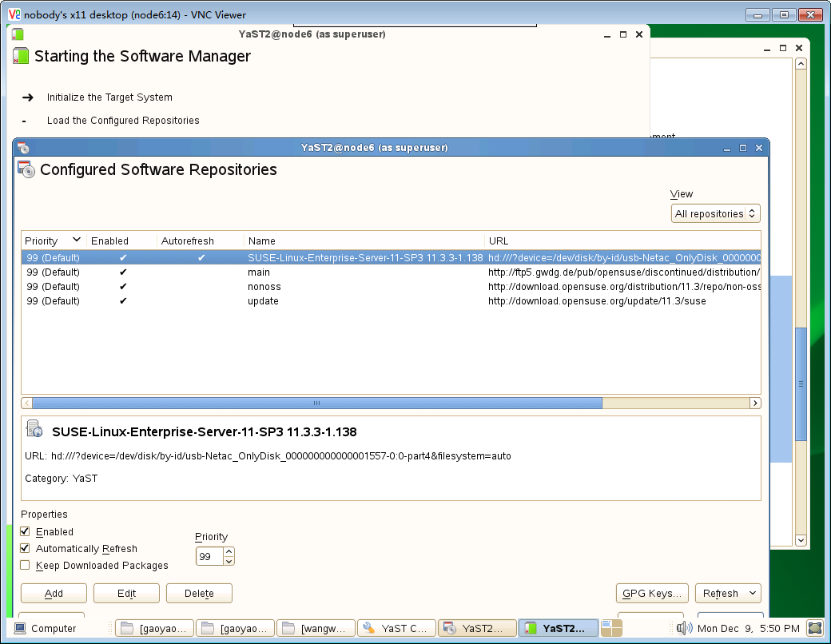
Task: Click the Configured Software Repositories header icon
Action: [x=26, y=169]
